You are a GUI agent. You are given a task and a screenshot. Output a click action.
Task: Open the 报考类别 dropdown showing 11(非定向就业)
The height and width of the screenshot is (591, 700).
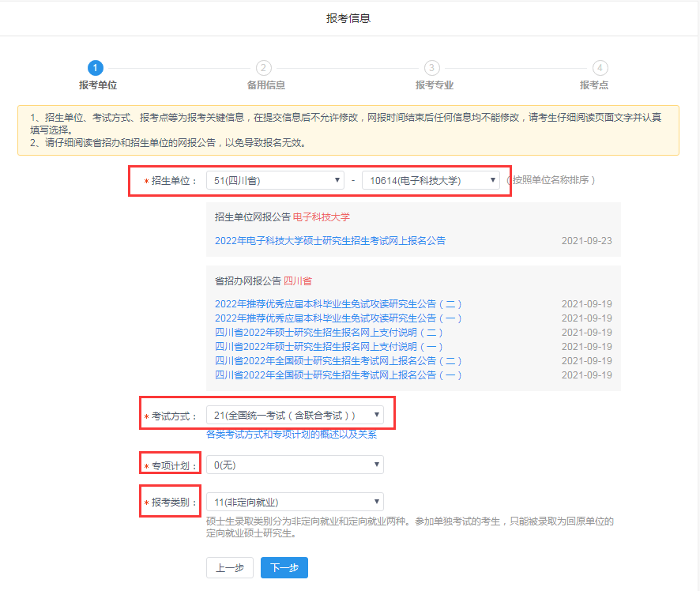click(x=295, y=502)
